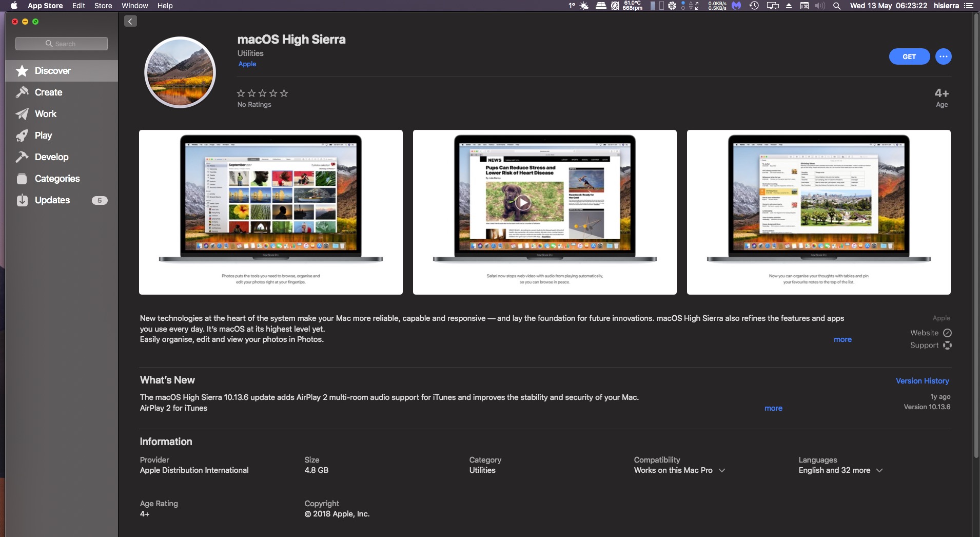
Task: Expand the app description with more link
Action: point(842,339)
